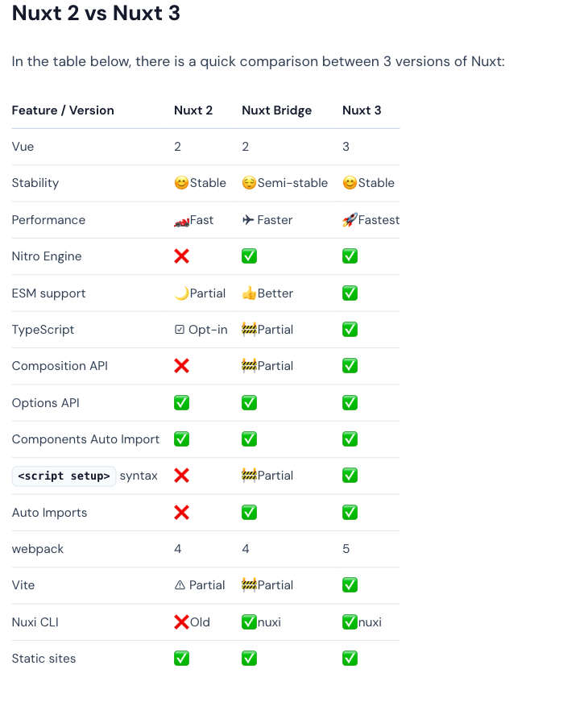Click the red cross next to Old
The width and height of the screenshot is (588, 711).
(x=181, y=622)
